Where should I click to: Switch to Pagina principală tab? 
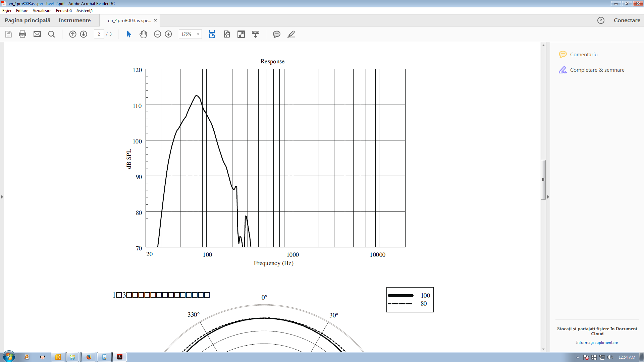coord(28,20)
